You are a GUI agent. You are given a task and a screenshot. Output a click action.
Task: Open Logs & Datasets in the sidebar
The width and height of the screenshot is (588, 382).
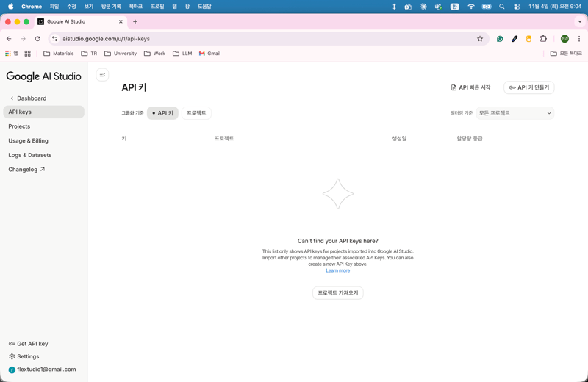pyautogui.click(x=30, y=155)
